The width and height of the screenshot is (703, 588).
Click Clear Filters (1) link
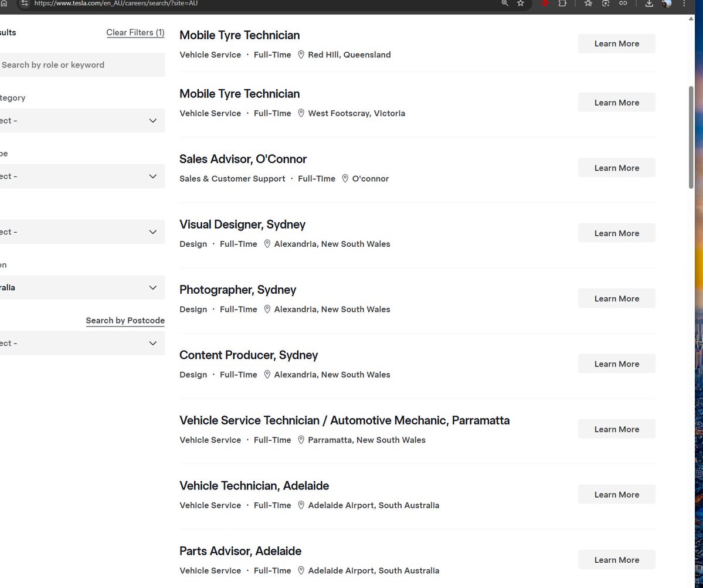click(135, 32)
